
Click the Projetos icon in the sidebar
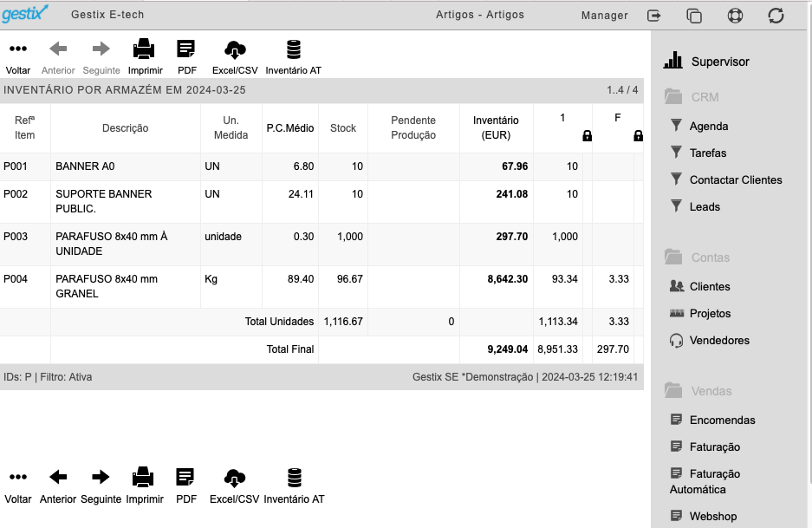676,313
